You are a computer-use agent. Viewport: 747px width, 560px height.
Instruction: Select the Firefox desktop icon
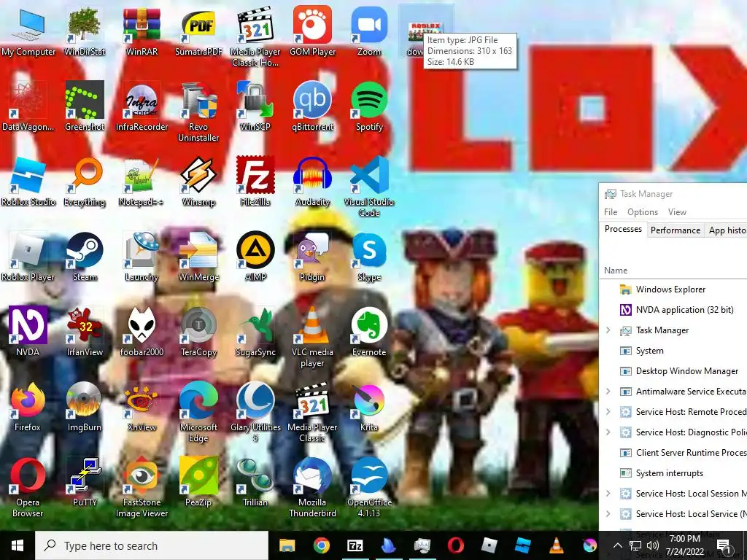28,407
